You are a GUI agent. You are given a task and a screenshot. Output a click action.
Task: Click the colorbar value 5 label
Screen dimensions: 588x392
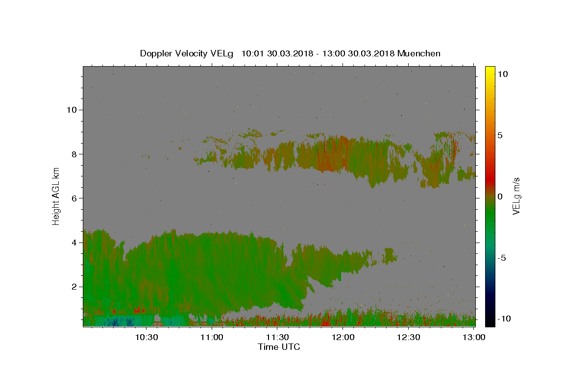[x=500, y=135]
